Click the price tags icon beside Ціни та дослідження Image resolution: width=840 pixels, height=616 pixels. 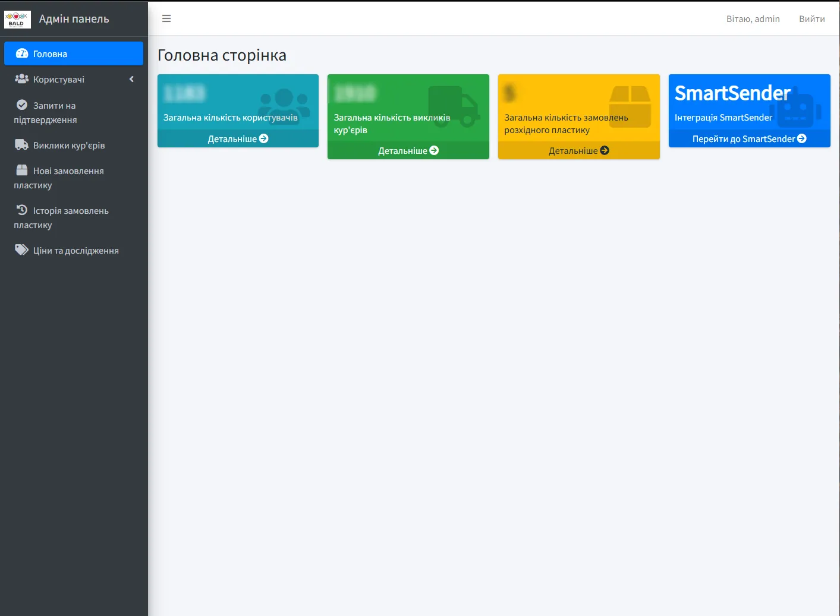(22, 250)
